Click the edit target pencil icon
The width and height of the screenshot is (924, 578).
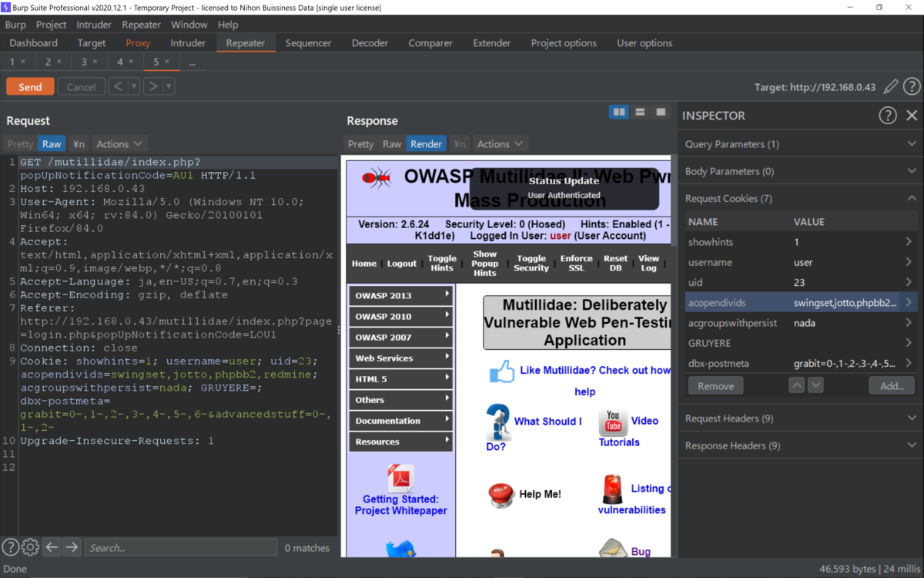click(x=891, y=87)
